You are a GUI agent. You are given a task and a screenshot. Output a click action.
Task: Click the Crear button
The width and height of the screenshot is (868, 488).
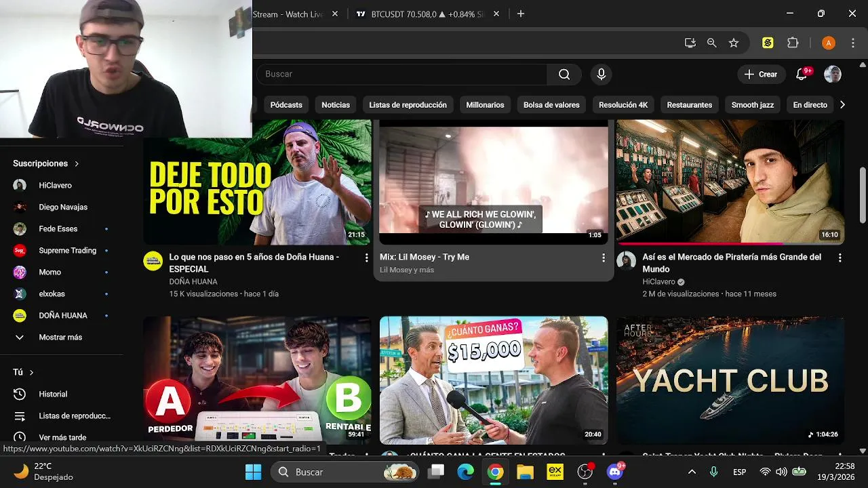click(761, 75)
